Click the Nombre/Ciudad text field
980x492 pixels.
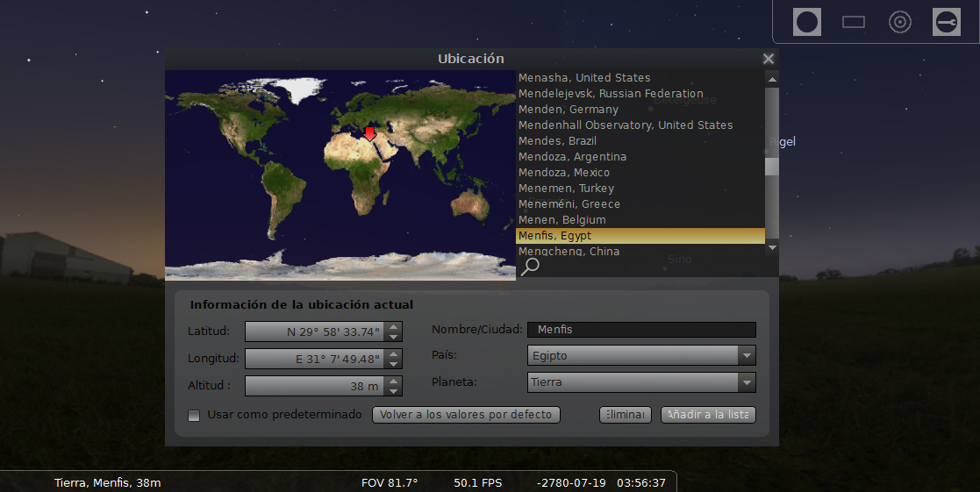click(640, 330)
